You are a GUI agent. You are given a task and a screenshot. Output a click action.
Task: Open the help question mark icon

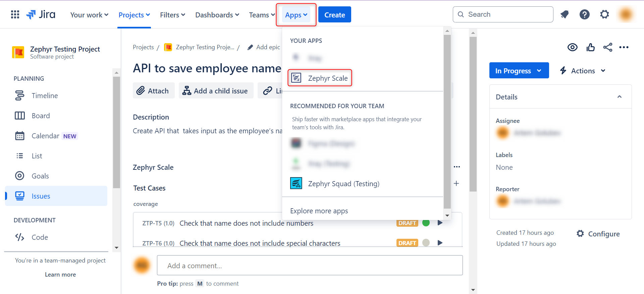click(x=584, y=14)
